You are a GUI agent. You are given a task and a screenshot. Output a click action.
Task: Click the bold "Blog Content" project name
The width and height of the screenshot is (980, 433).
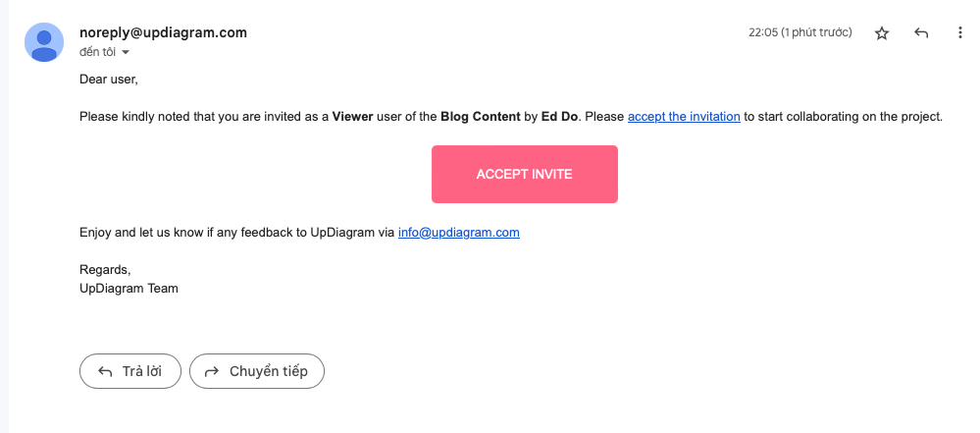(480, 117)
